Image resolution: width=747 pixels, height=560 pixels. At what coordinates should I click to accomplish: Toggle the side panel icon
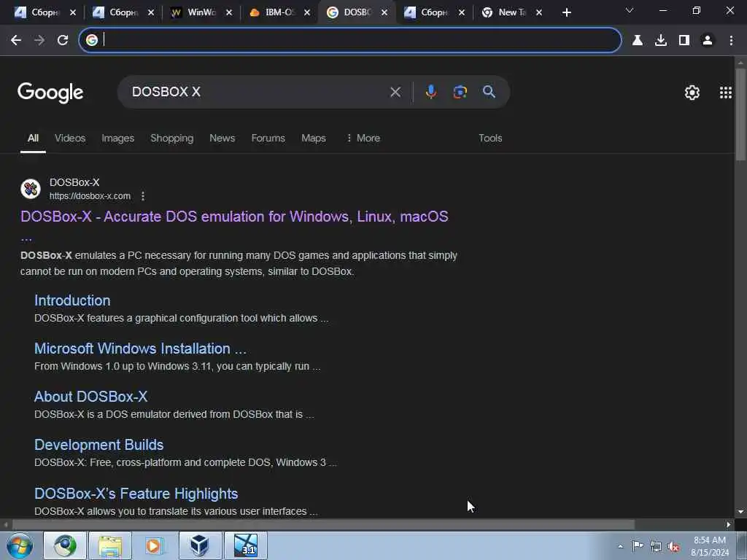(684, 41)
